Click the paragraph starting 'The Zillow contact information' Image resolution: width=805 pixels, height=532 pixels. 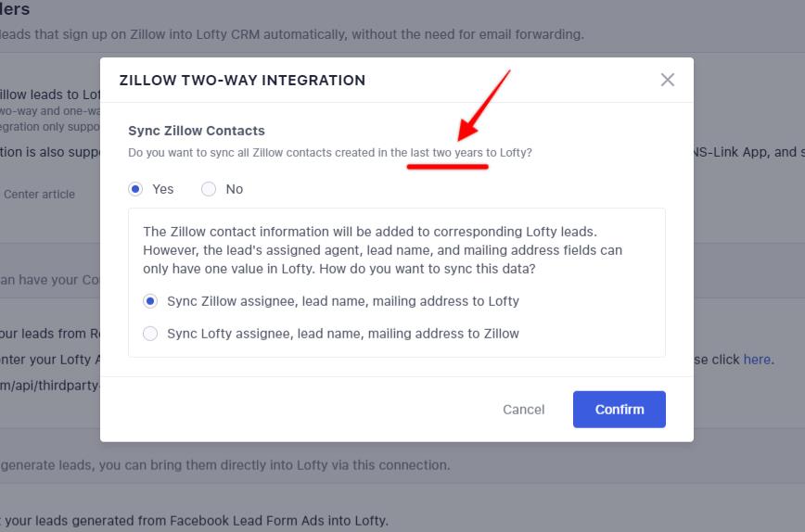coord(382,250)
